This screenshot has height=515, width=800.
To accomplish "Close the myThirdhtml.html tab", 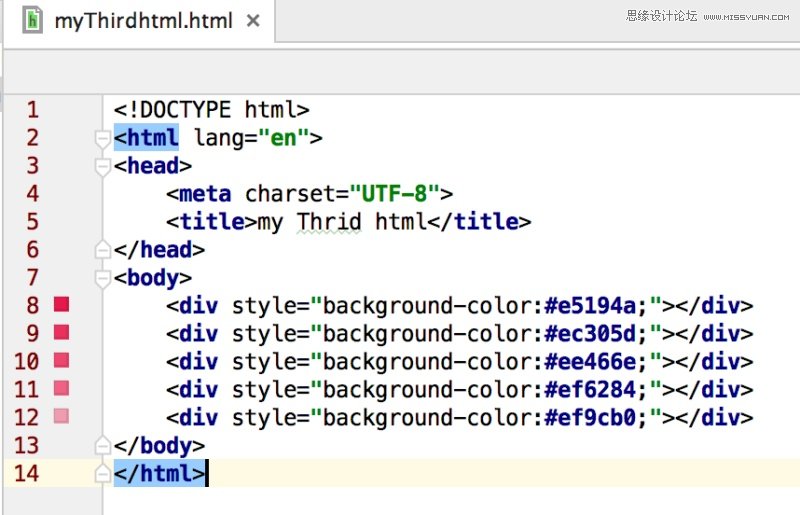I will 254,21.
